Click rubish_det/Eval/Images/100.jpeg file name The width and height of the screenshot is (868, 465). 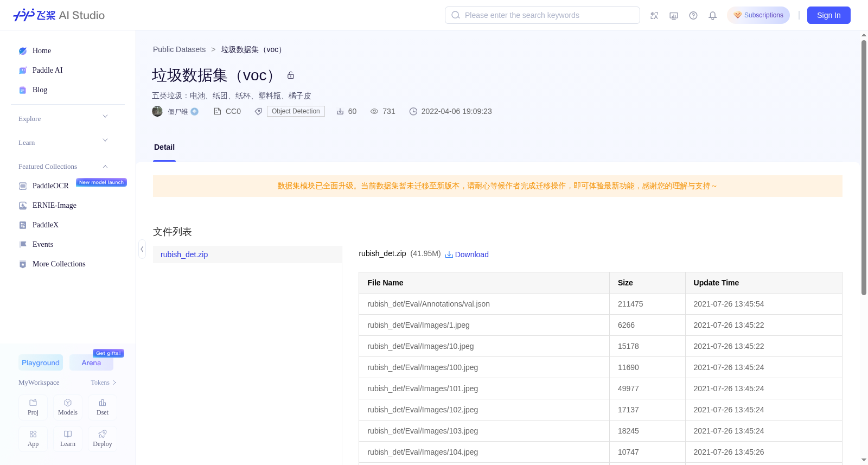coord(423,367)
